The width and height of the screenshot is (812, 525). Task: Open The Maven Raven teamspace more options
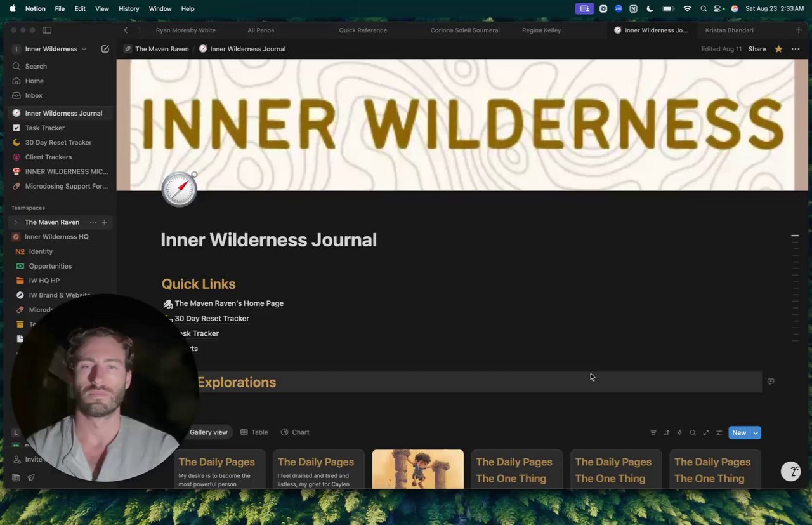[93, 222]
